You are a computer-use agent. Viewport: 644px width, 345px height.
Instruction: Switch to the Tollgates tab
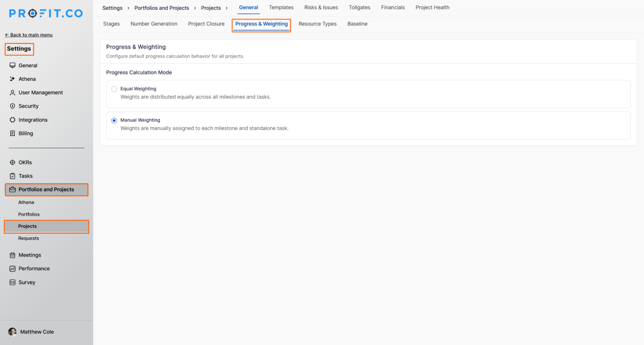[x=360, y=7]
